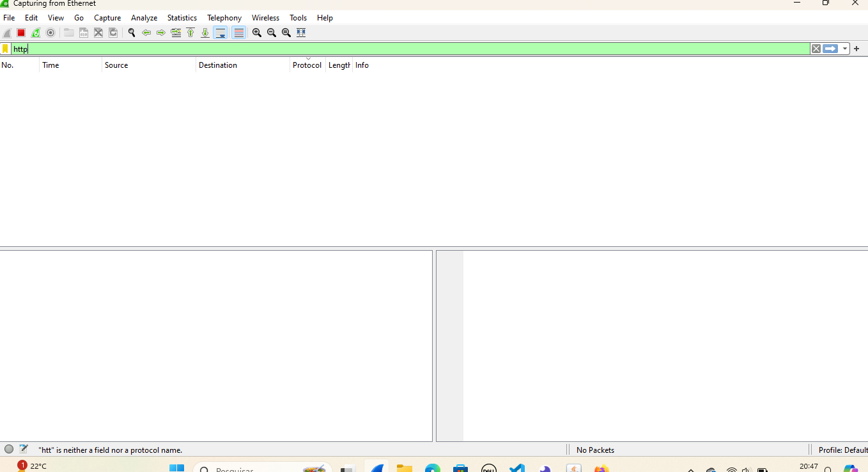Open the Help menu
The width and height of the screenshot is (868, 472).
[325, 18]
